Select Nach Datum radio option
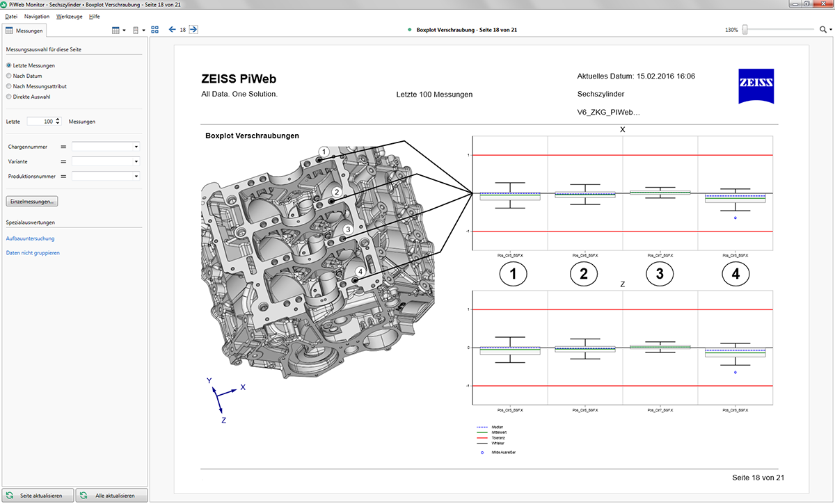Screen dimensions: 835x504 click(x=24, y=76)
